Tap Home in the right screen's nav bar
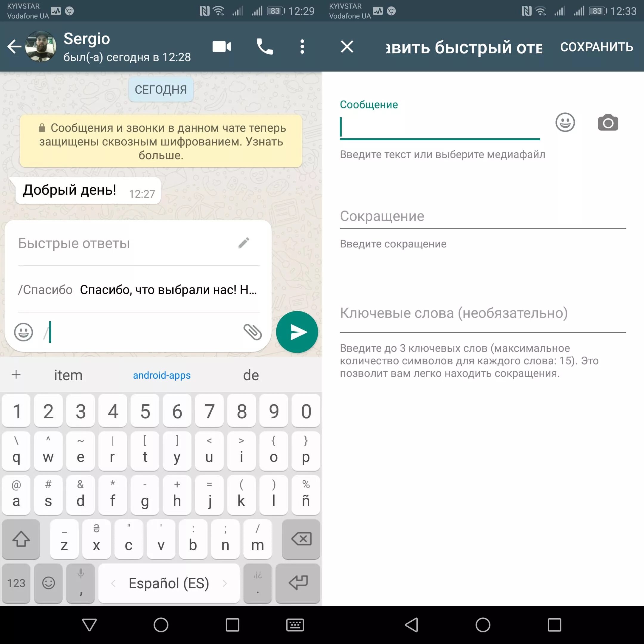Screen dimensions: 644x644 (483, 625)
